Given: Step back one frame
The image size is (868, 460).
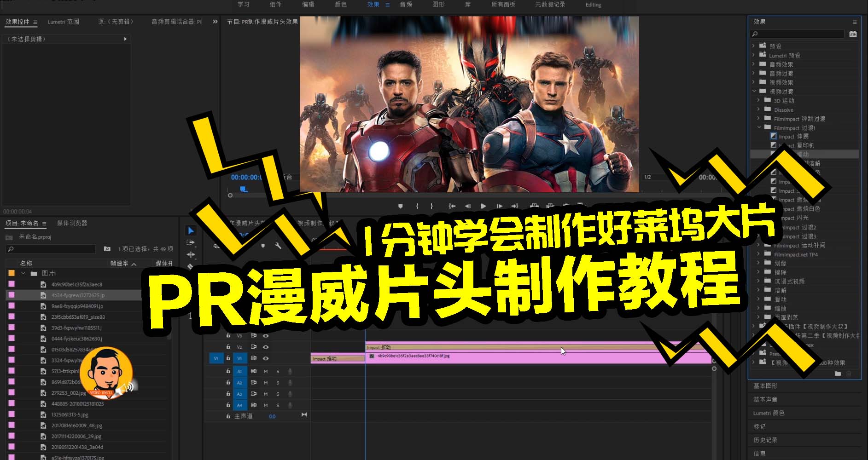Looking at the screenshot, I should [467, 206].
